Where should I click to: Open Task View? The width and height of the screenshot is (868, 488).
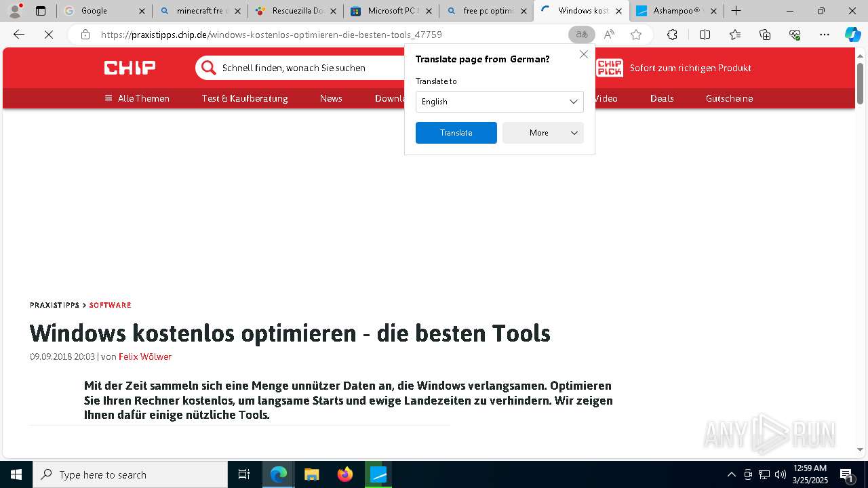(244, 474)
